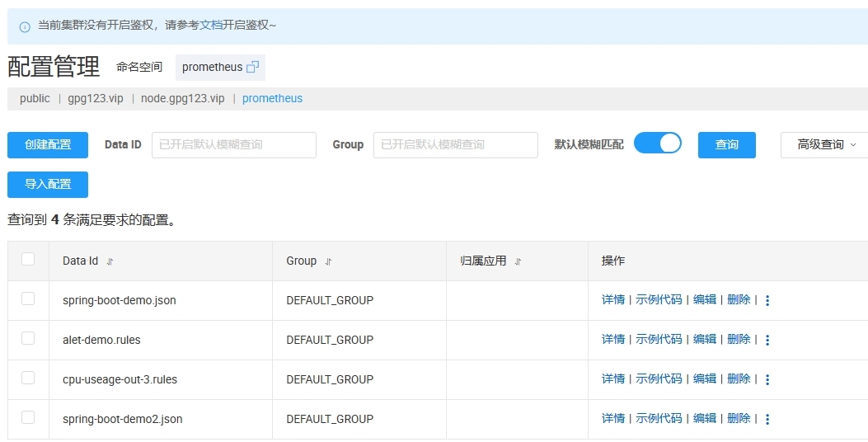Click the sort icon beside Data Id header
This screenshot has width=868, height=442.
[x=110, y=261]
